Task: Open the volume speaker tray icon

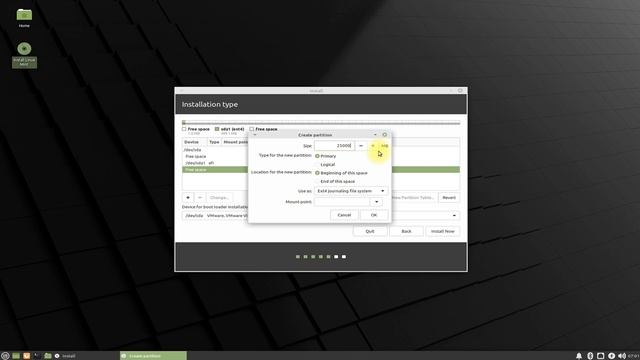Action: 622,356
